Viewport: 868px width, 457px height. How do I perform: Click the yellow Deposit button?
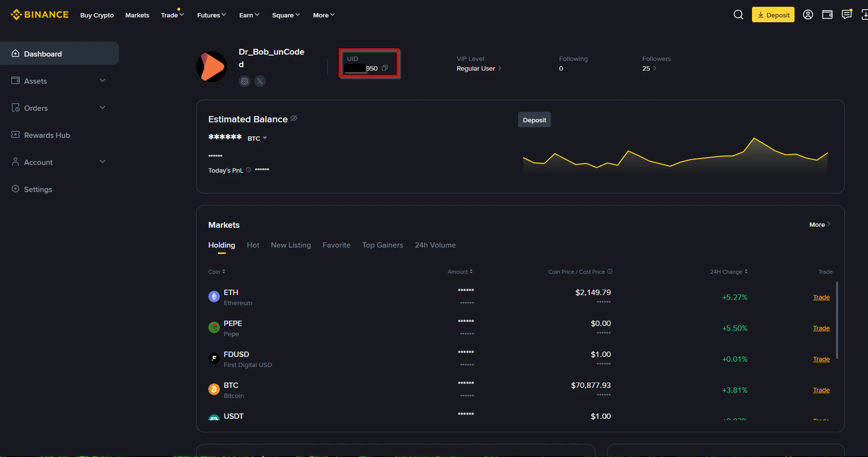click(773, 15)
